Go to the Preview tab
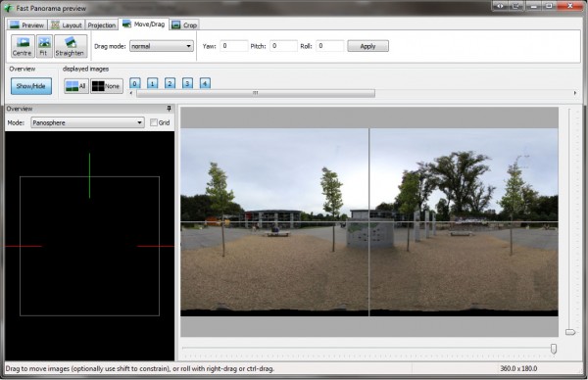Viewport: 588px width, 380px height. 27,25
